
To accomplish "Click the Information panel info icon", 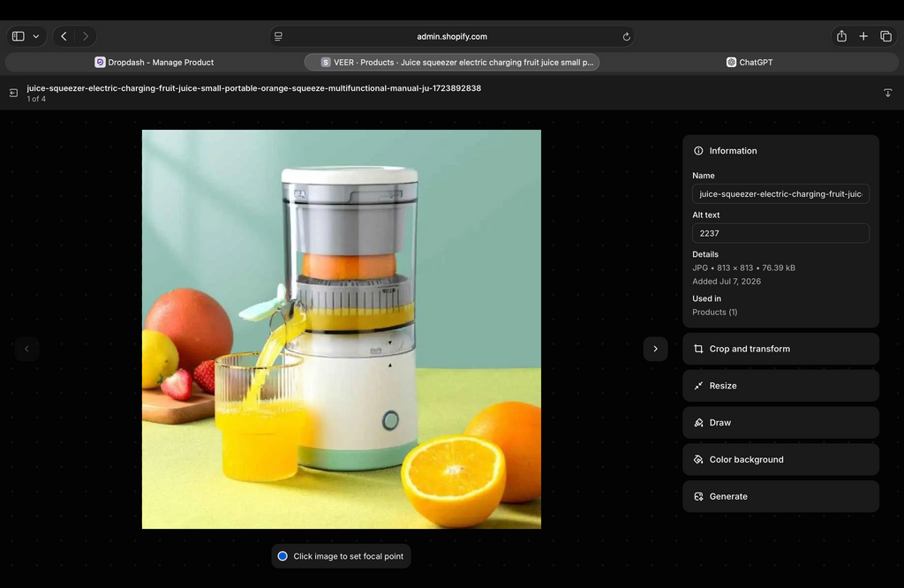I will pos(698,150).
